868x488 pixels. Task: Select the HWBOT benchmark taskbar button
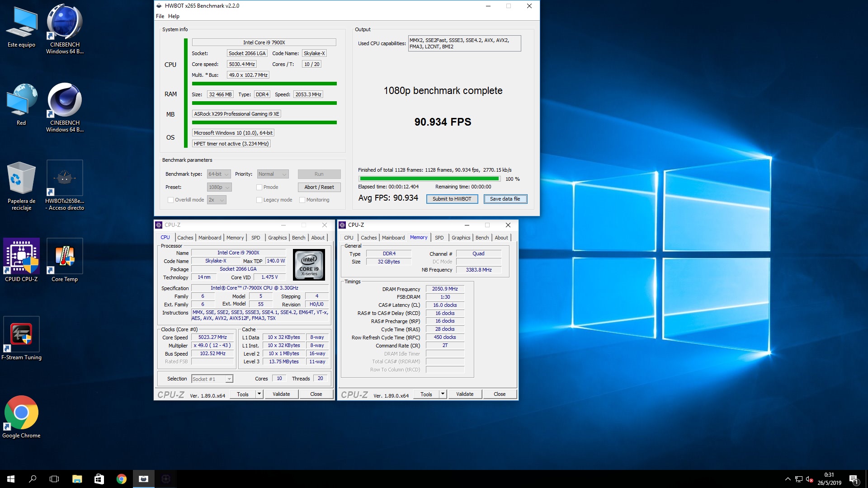[143, 479]
